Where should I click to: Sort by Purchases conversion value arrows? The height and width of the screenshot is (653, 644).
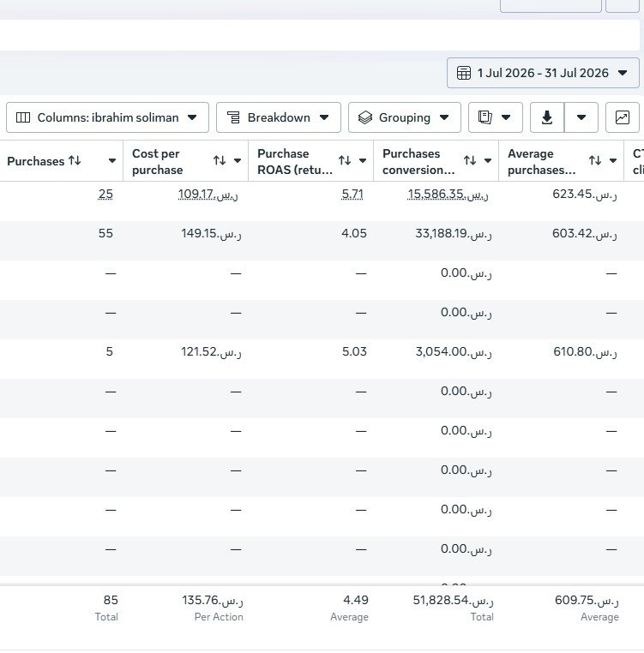470,160
